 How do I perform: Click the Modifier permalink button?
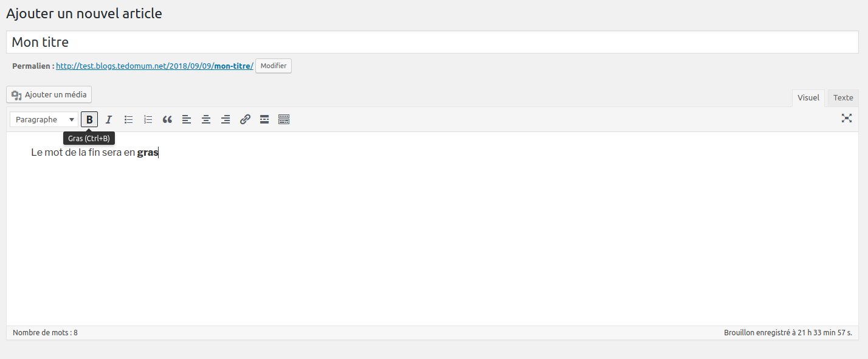[x=274, y=66]
